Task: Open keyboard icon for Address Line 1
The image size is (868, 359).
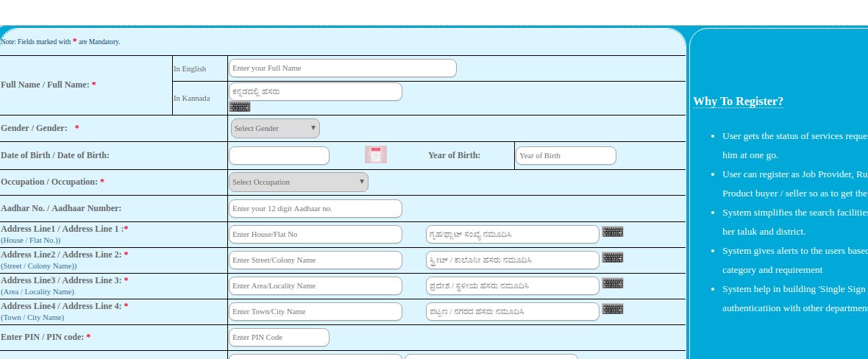Action: [x=612, y=232]
